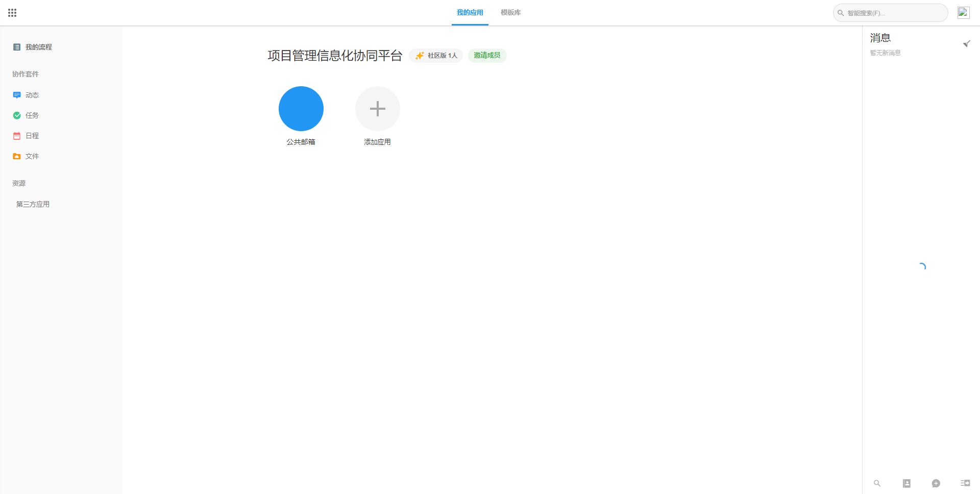Screen dimensions: 980x494
Task: Open 文件 in sidebar
Action: (x=61, y=156)
